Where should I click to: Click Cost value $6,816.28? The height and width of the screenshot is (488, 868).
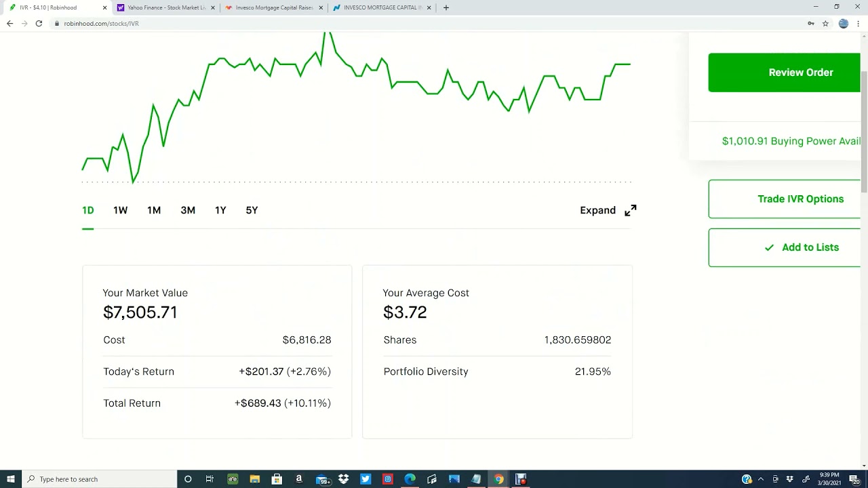307,340
